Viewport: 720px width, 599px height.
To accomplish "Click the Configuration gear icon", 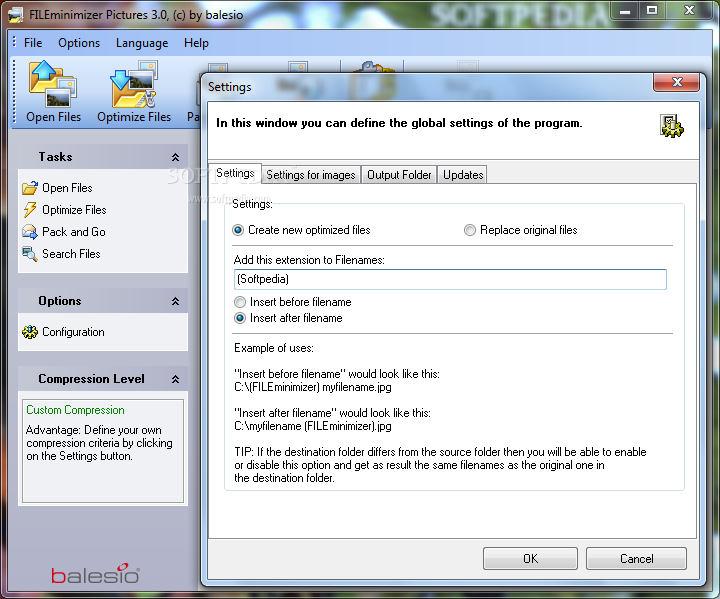I will 30,332.
